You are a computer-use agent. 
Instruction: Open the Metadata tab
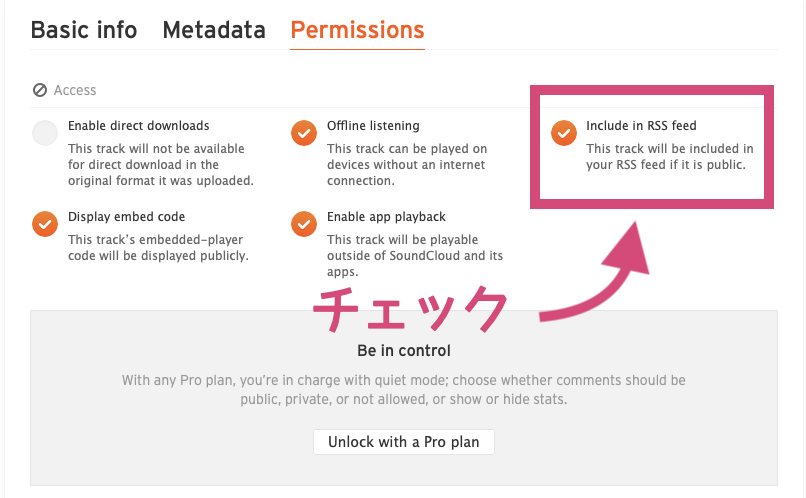click(214, 30)
